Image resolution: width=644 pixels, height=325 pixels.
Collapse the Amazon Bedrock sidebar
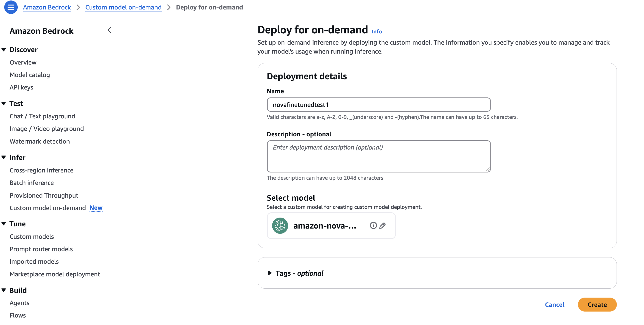pos(109,30)
